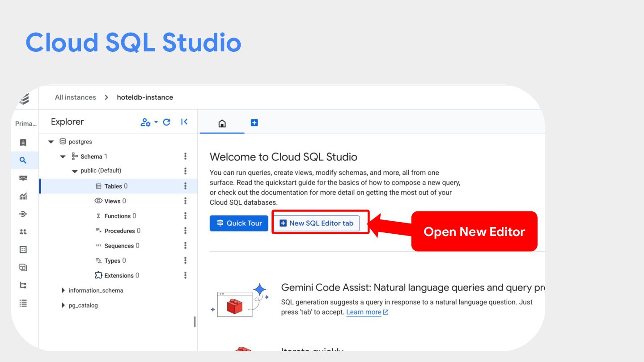Click the postgres database label
Image resolution: width=644 pixels, height=362 pixels.
click(80, 142)
